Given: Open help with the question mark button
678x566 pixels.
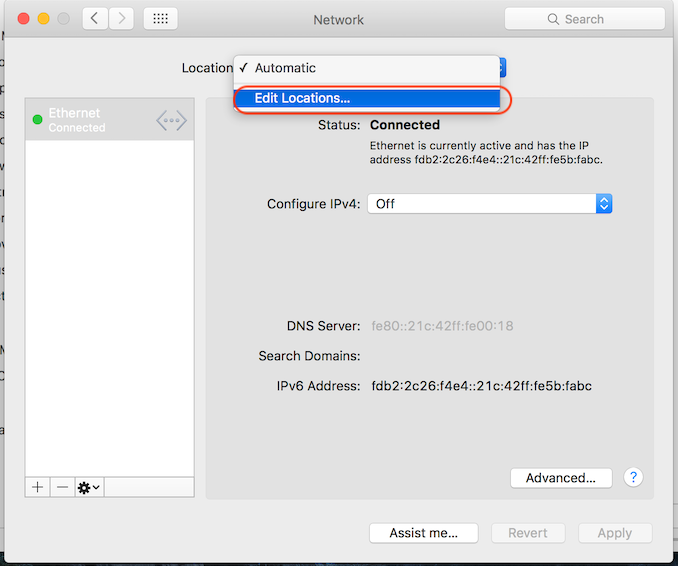Looking at the screenshot, I should pos(633,477).
